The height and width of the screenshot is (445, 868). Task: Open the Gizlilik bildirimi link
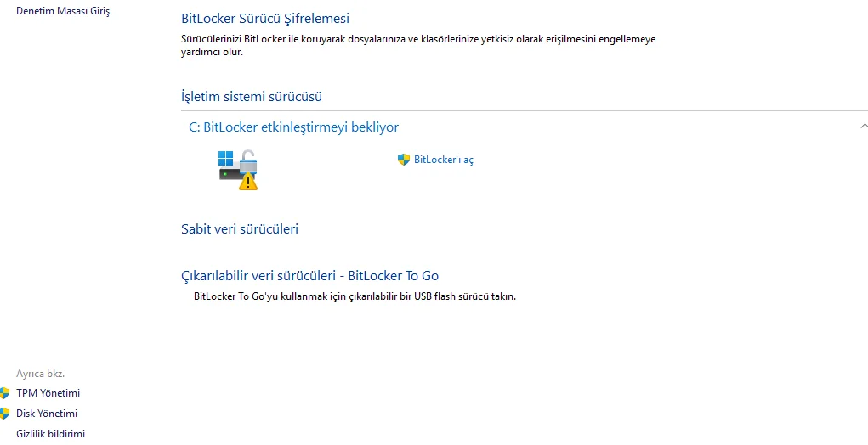tap(51, 434)
